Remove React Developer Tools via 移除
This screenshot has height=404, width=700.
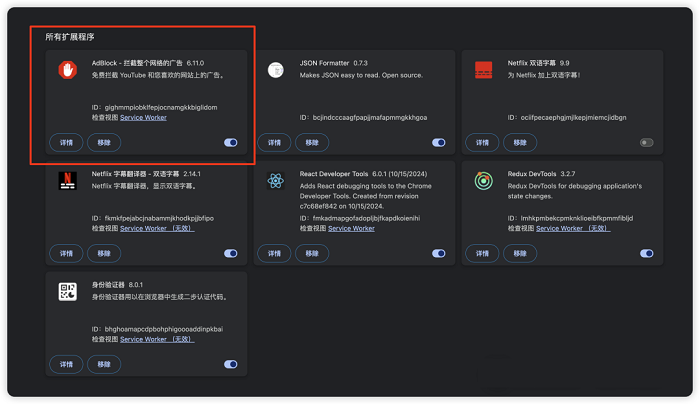[312, 253]
